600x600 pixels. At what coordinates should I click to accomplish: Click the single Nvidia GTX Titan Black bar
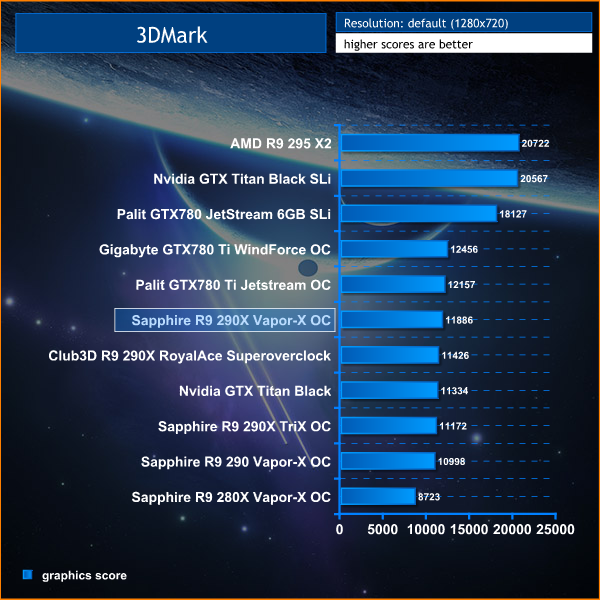point(390,390)
